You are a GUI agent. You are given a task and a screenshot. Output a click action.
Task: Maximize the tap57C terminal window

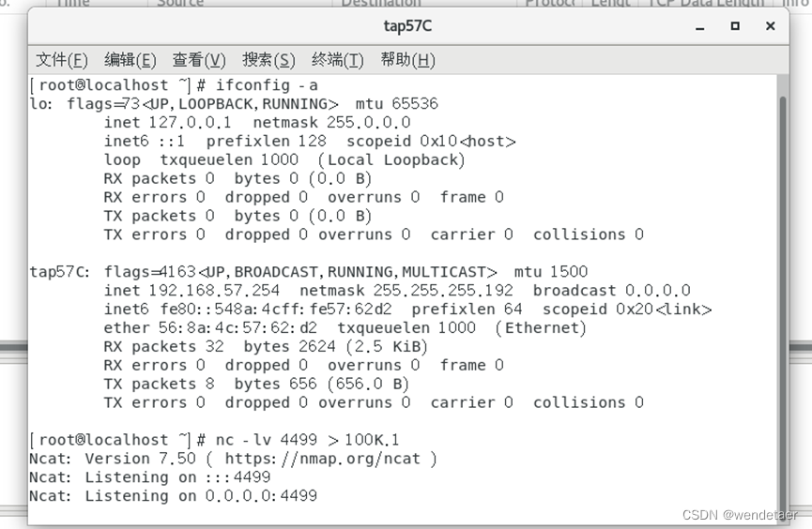(735, 26)
